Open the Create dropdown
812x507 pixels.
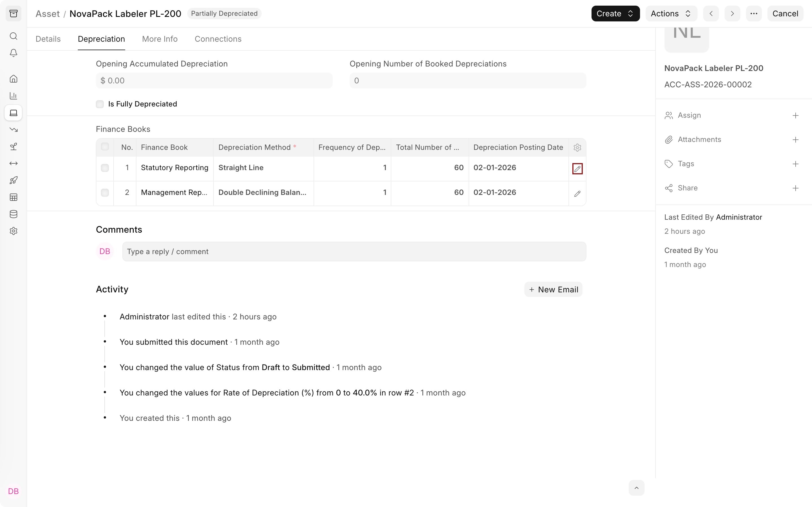(615, 14)
